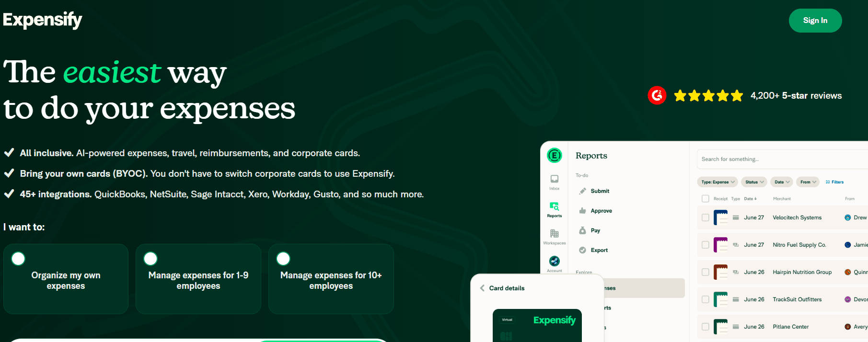868x342 pixels.
Task: Click the Nitro Fuel Supply Co. merchant name
Action: [799, 245]
